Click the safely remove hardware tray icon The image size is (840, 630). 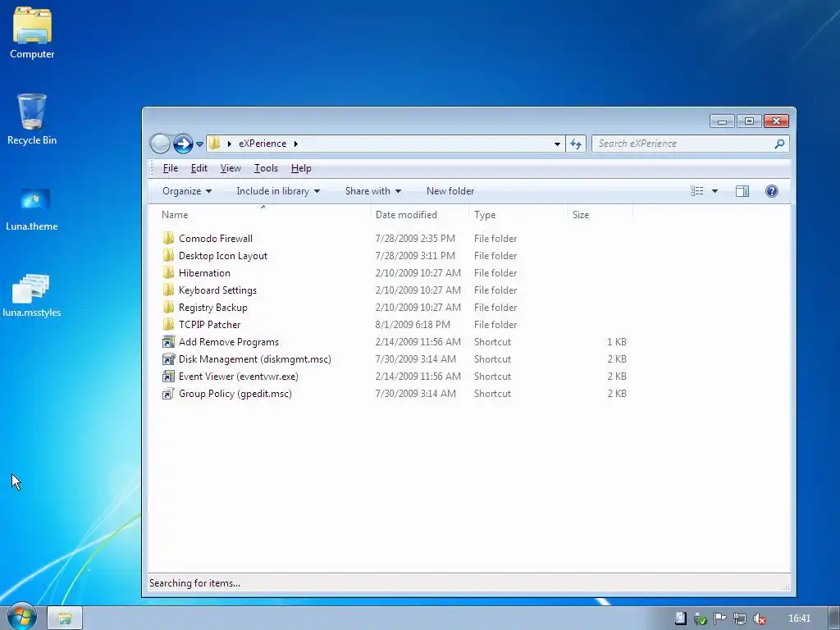pos(701,619)
